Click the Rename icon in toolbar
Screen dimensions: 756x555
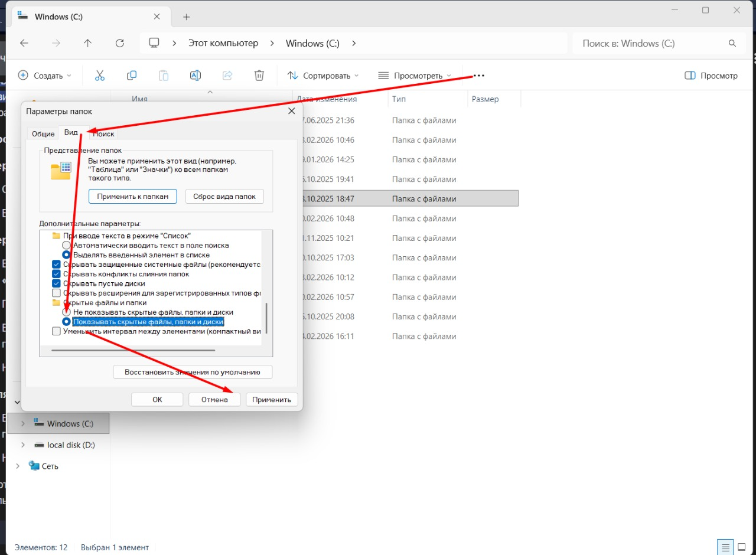click(195, 76)
